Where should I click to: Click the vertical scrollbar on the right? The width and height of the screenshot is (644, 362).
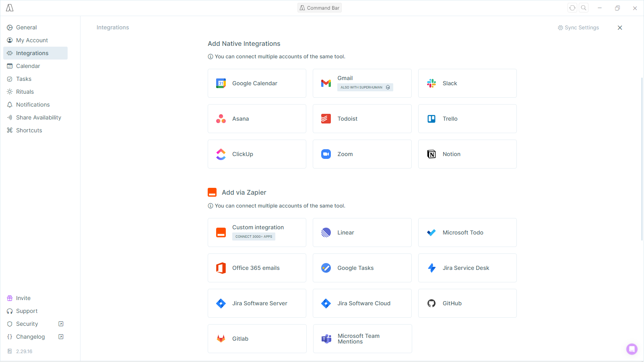click(x=642, y=159)
